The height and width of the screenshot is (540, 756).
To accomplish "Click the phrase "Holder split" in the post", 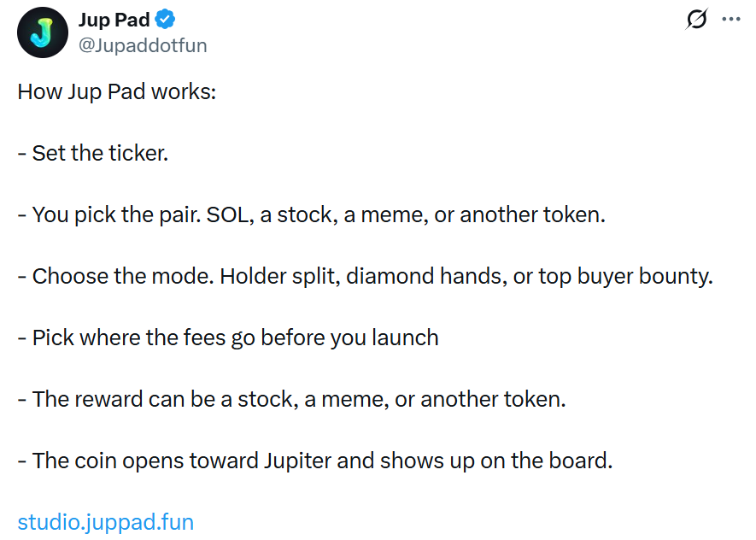I will tap(279, 277).
